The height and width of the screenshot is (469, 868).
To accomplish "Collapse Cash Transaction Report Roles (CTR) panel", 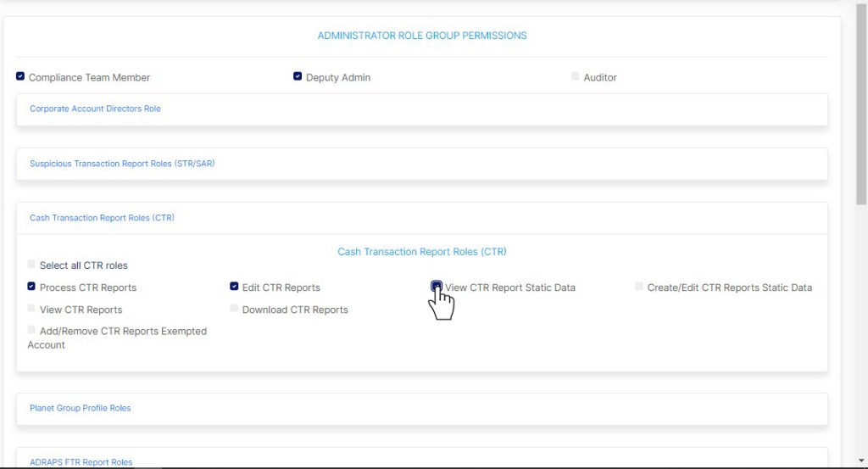I will (x=102, y=218).
